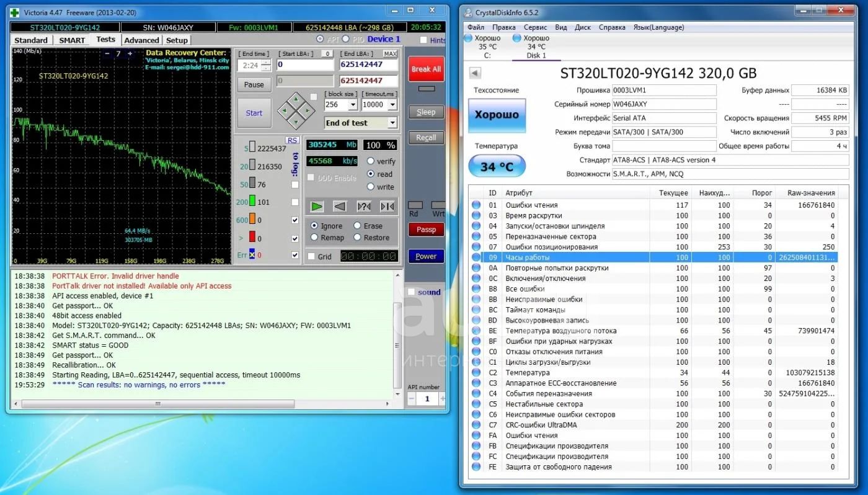Switch to the Setup tab
Image resolution: width=868 pixels, height=495 pixels.
coord(177,40)
